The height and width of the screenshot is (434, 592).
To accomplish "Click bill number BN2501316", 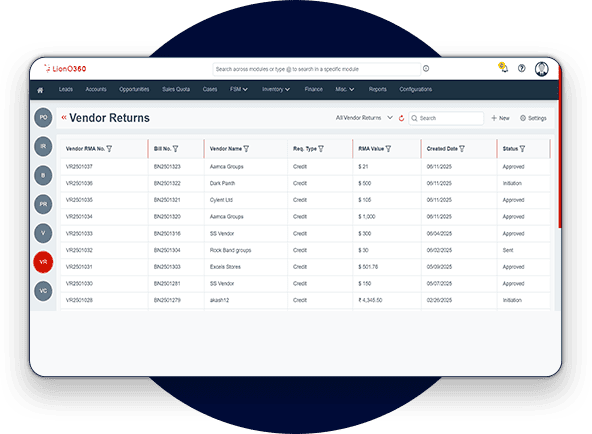I will pos(167,234).
